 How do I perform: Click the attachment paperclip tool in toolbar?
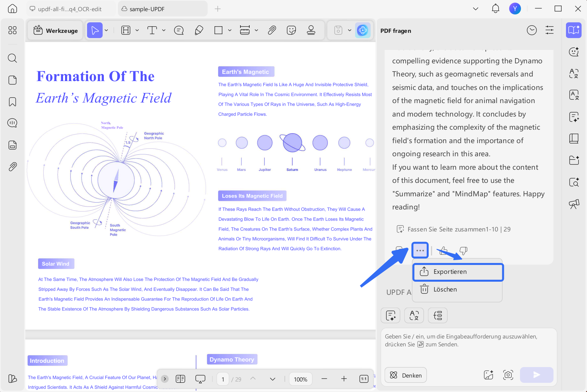coord(272,31)
